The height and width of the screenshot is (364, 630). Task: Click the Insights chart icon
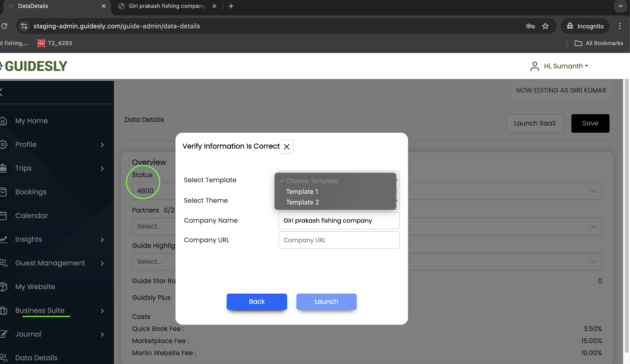point(3,239)
